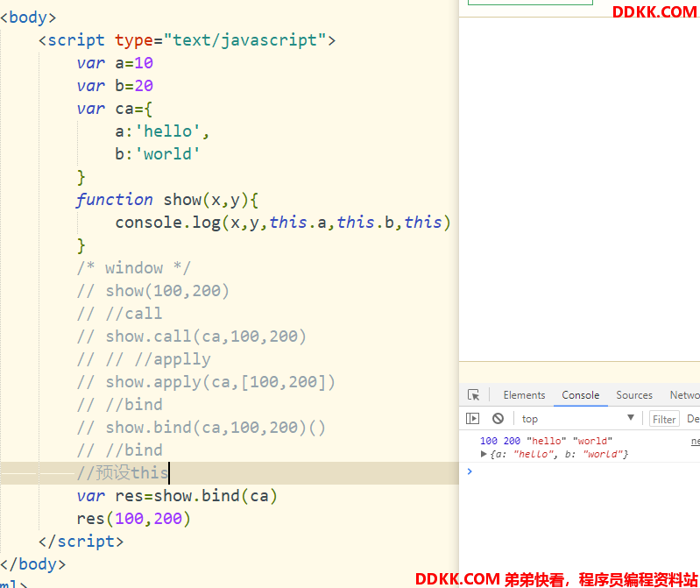Expand the logged object {a: "hello", b: "world"}
This screenshot has height=588, width=700.
(483, 454)
